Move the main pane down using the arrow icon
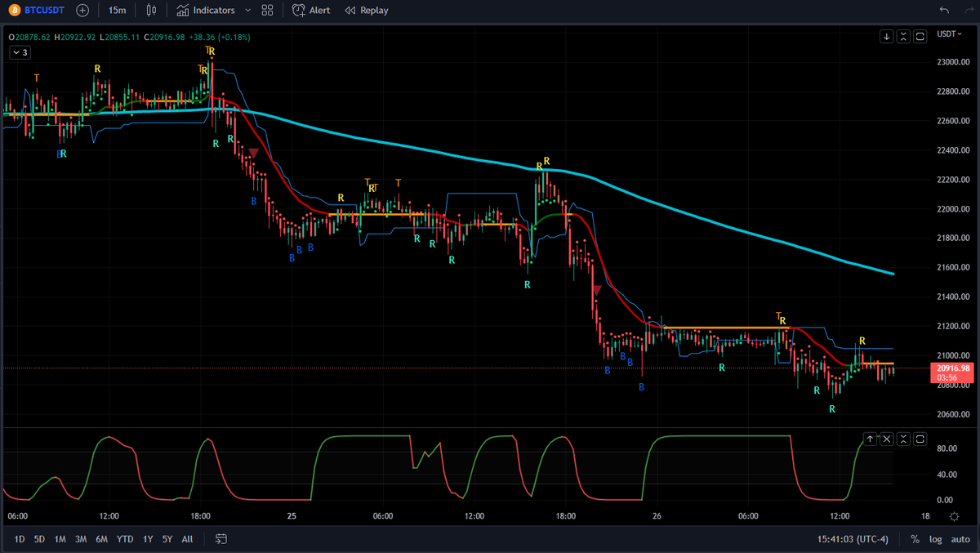 click(x=887, y=37)
